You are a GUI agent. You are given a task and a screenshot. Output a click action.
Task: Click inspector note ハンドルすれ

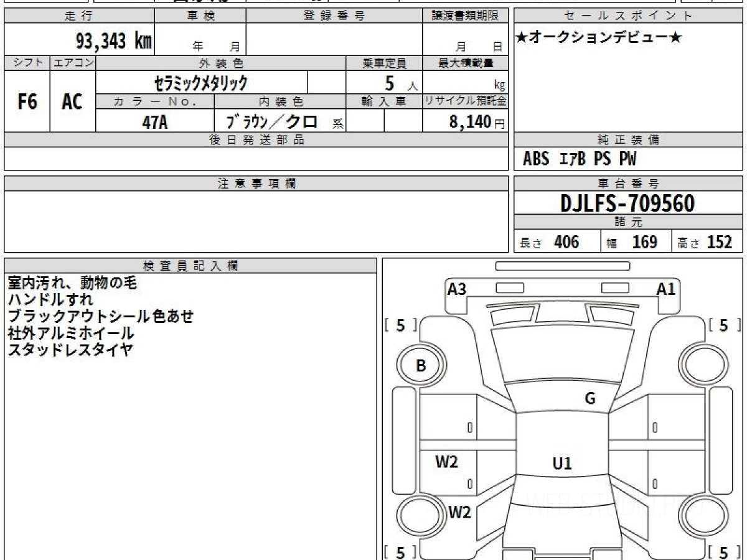pos(50,299)
